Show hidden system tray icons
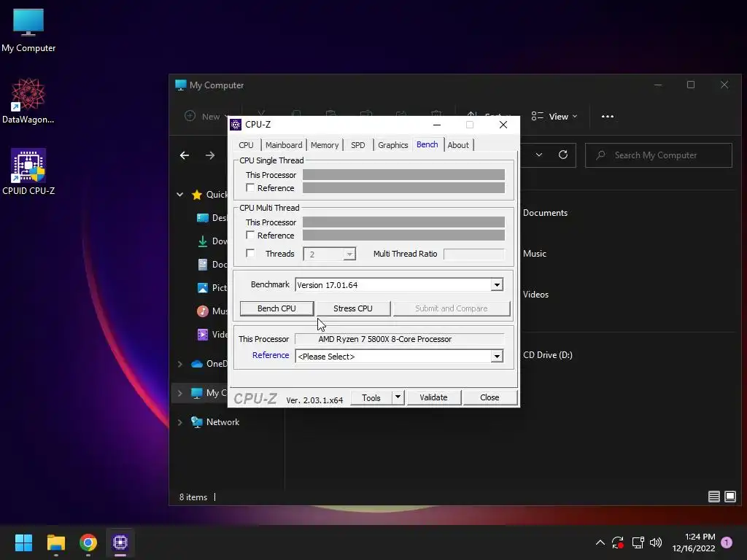Image resolution: width=747 pixels, height=560 pixels. (x=600, y=542)
